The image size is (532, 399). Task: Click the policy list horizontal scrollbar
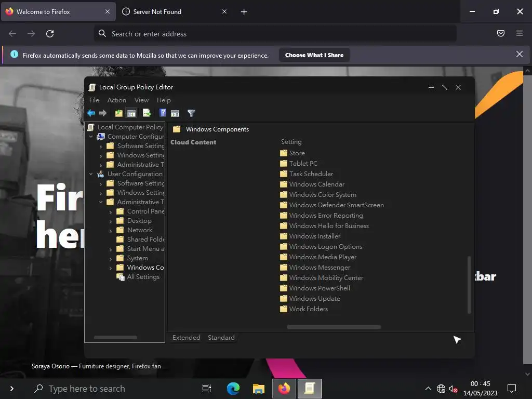tap(334, 327)
